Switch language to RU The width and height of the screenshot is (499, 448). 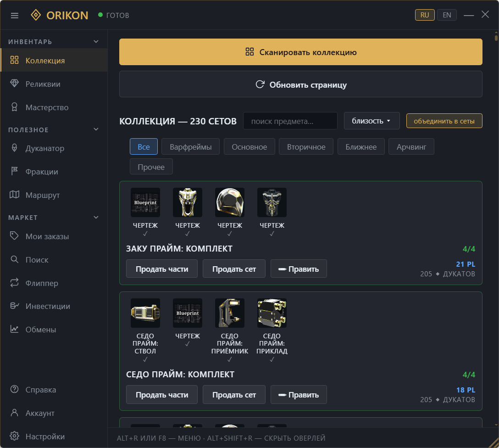click(x=425, y=15)
